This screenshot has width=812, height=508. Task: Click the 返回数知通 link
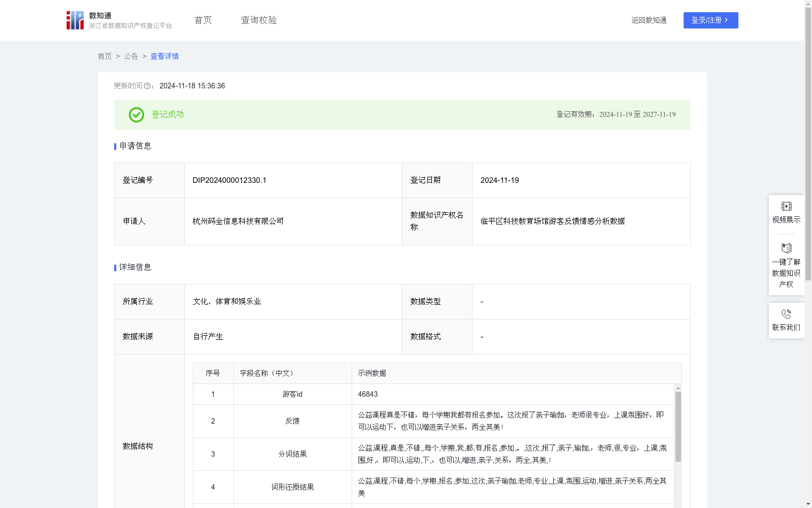coord(649,20)
